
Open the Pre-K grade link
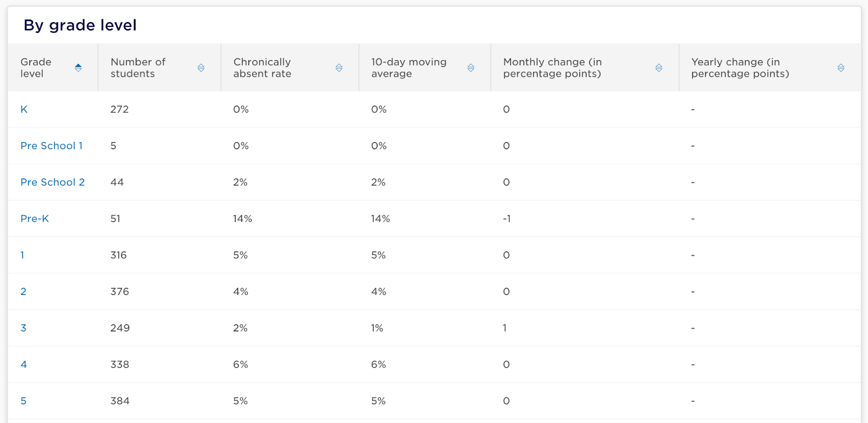35,219
